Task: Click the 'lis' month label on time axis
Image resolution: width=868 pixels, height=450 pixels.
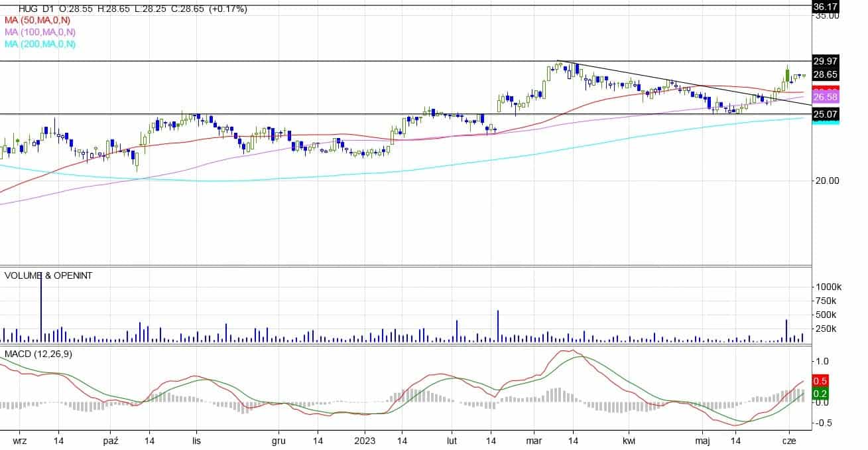Action: (197, 441)
